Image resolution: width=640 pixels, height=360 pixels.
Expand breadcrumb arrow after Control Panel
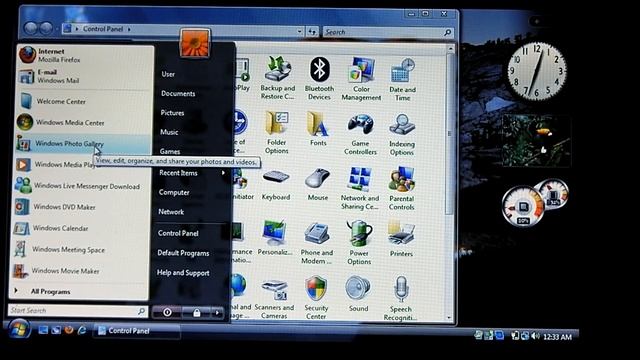[129, 29]
